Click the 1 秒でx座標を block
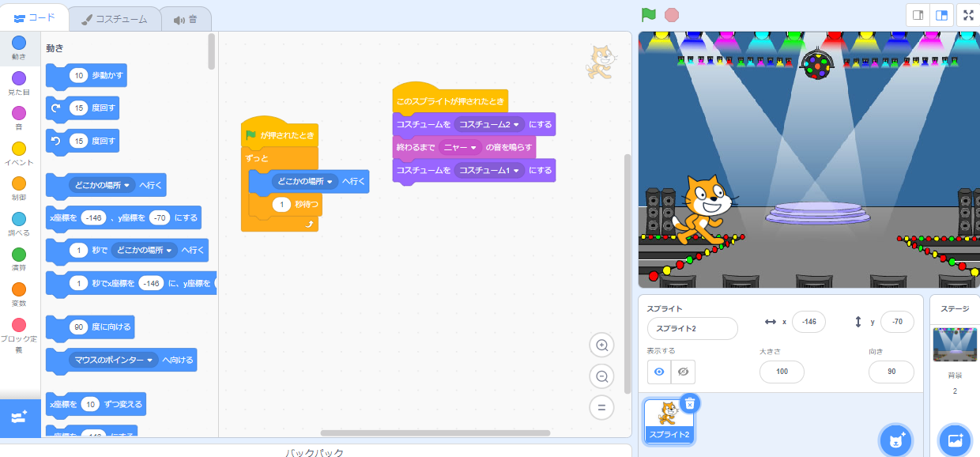 (132, 283)
